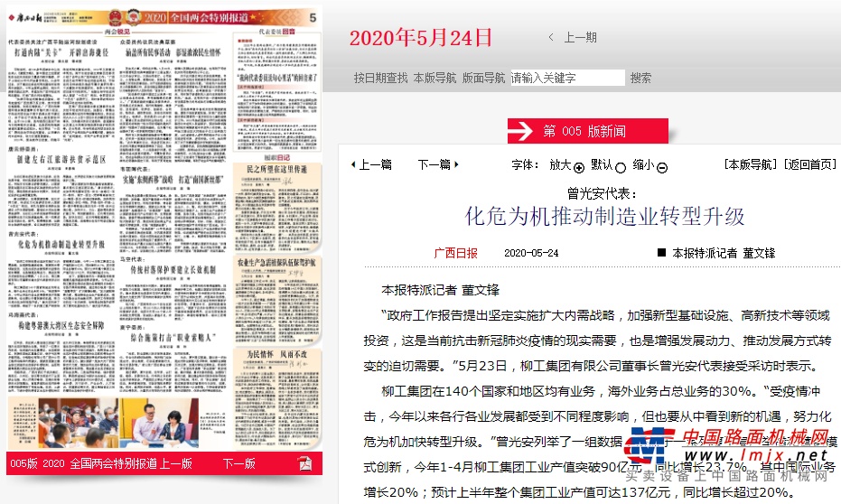This screenshot has height=504, width=841.
Task: Click the article date 2020-05-24
Action: coord(531,253)
